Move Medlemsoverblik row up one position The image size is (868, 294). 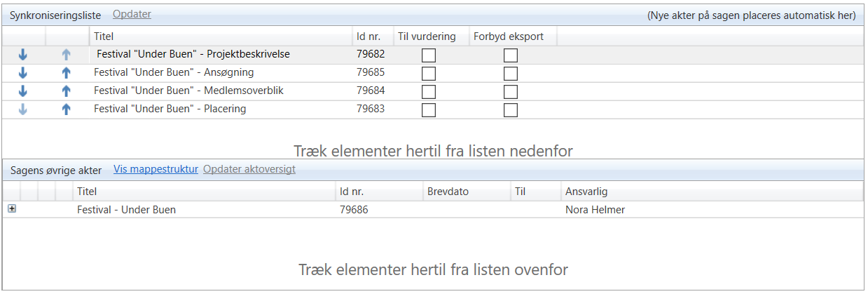point(67,91)
